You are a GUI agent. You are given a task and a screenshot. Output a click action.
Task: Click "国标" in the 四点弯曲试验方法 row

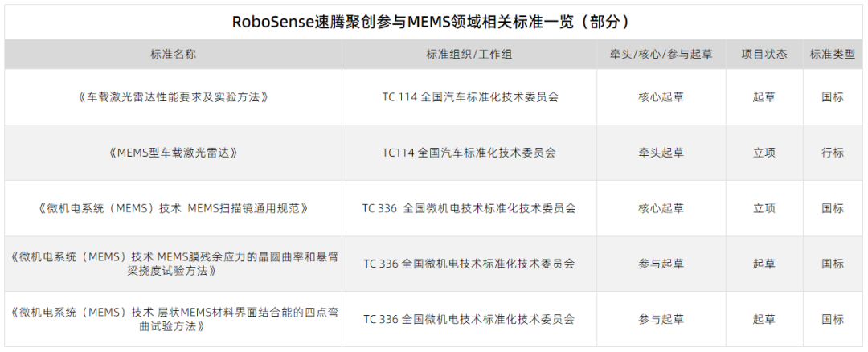pos(833,319)
